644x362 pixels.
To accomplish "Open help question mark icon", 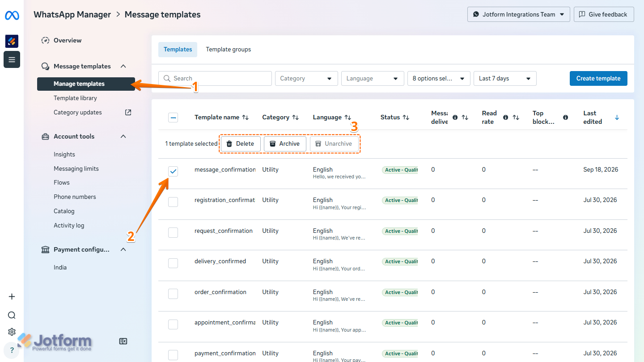I will (x=12, y=351).
